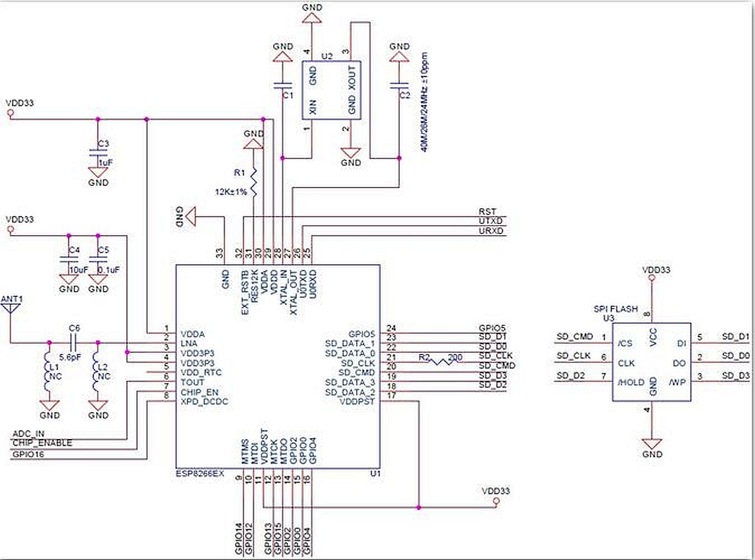Click the LNA pin name
This screenshot has width=755, height=560.
coord(189,343)
